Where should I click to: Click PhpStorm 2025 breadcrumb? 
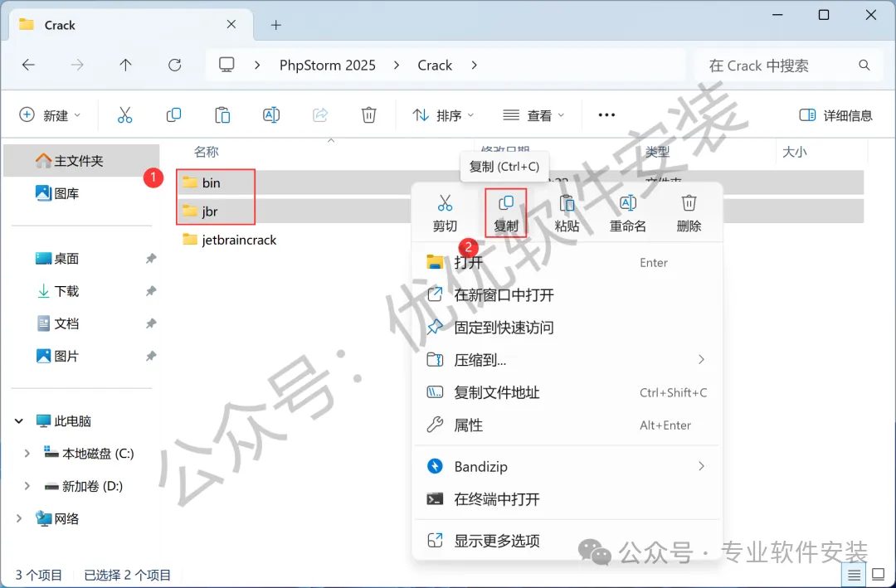click(x=328, y=66)
